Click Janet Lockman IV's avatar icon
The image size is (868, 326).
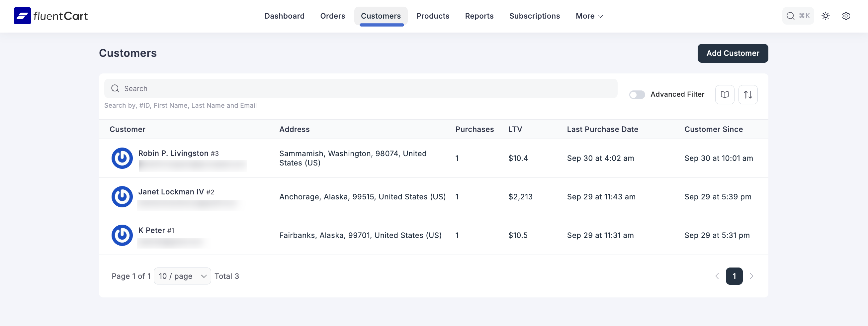[x=122, y=196]
